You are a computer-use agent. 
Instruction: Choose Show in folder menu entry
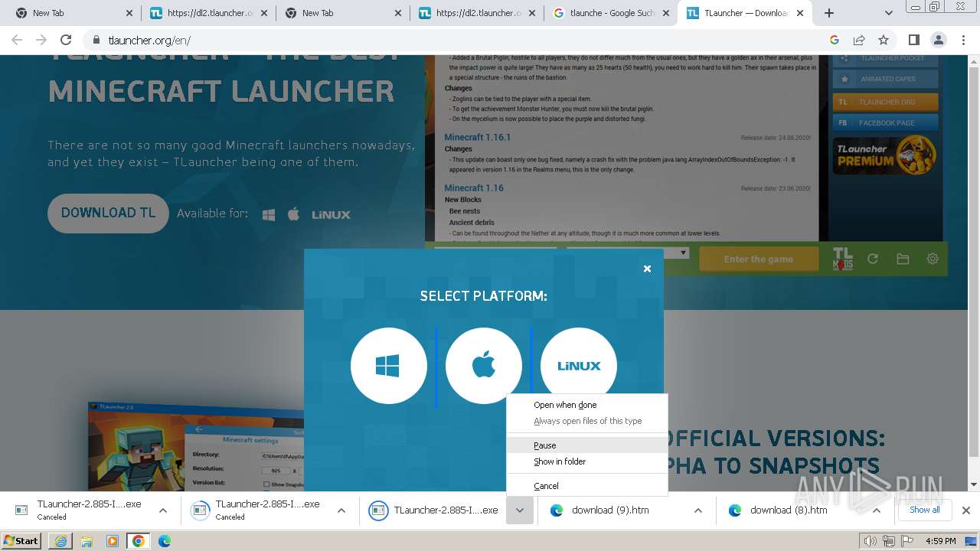pos(587,461)
